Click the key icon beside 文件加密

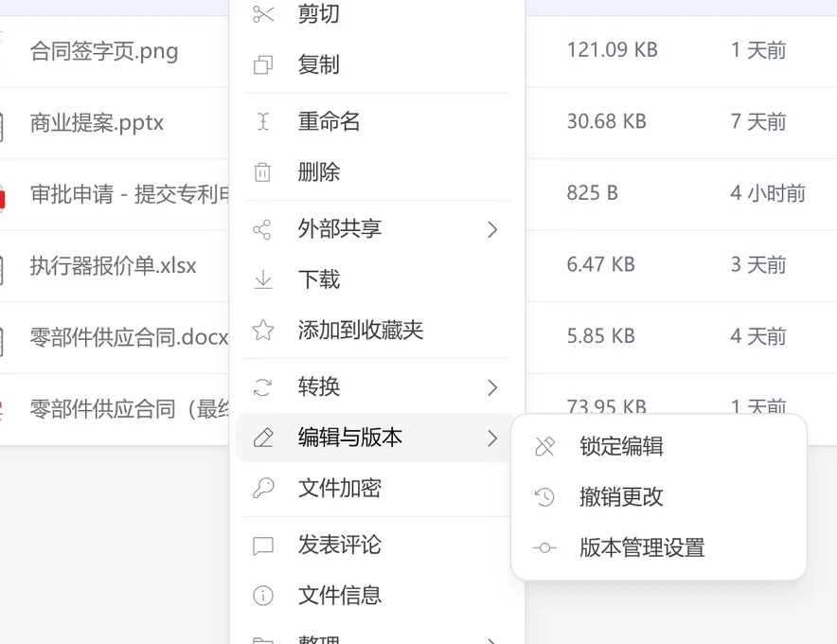(x=263, y=488)
